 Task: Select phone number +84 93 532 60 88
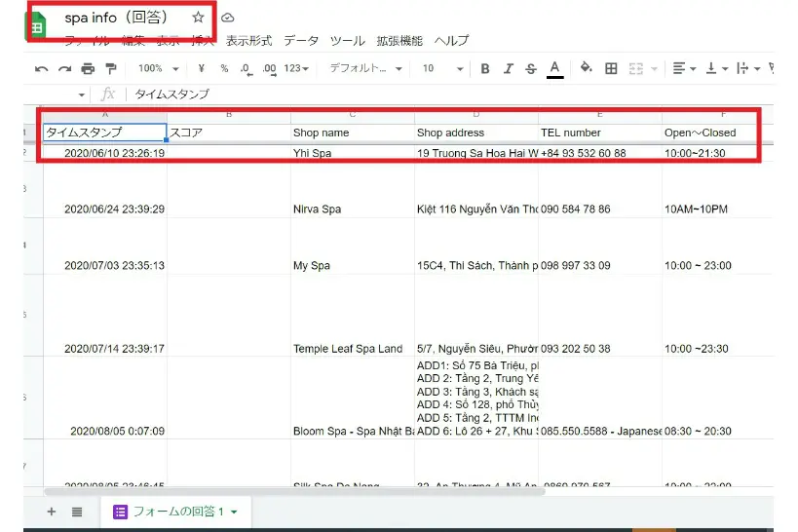pos(600,153)
